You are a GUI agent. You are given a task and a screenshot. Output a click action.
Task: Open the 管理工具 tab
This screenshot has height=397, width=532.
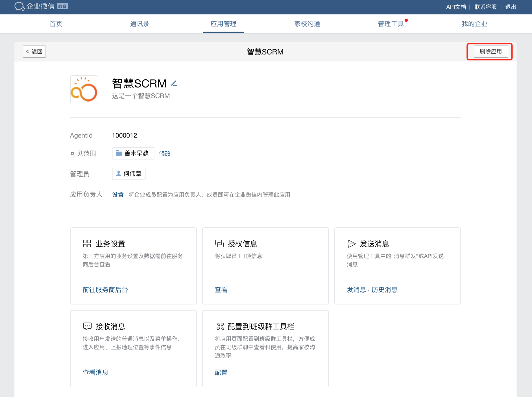(x=390, y=24)
